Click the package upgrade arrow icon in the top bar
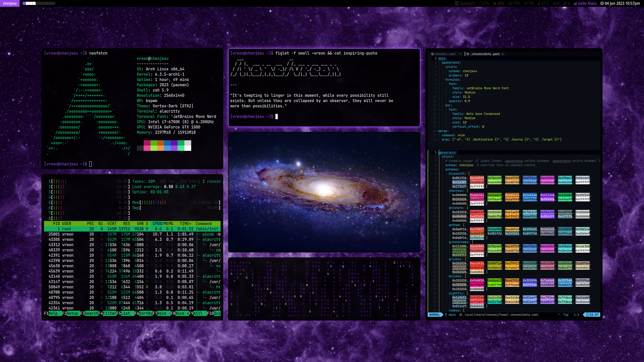644x362 pixels. tap(565, 4)
